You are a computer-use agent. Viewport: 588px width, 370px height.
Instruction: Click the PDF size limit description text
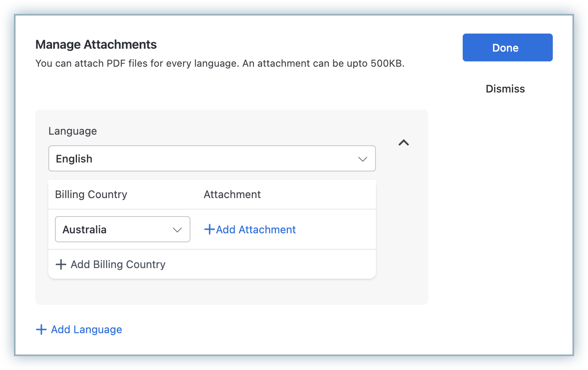[x=220, y=63]
